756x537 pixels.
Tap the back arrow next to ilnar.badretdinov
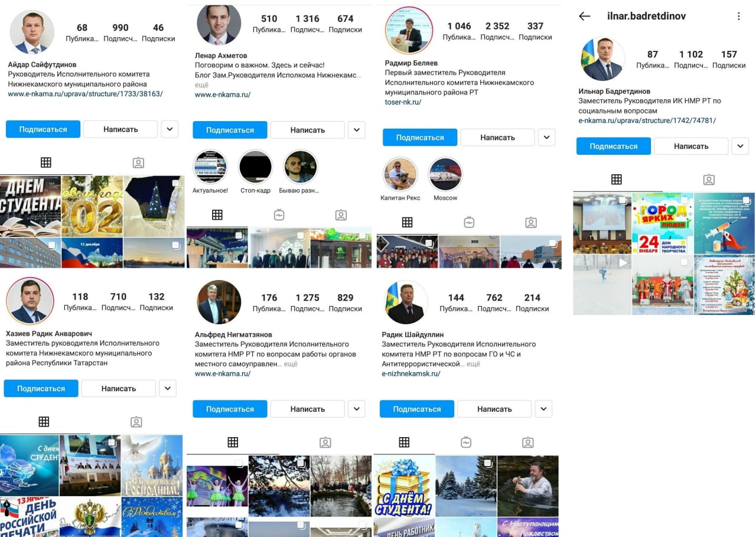pos(585,17)
